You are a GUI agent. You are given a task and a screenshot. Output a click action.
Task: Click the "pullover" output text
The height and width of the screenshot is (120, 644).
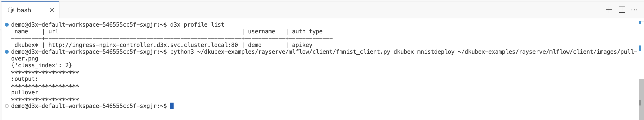point(25,92)
